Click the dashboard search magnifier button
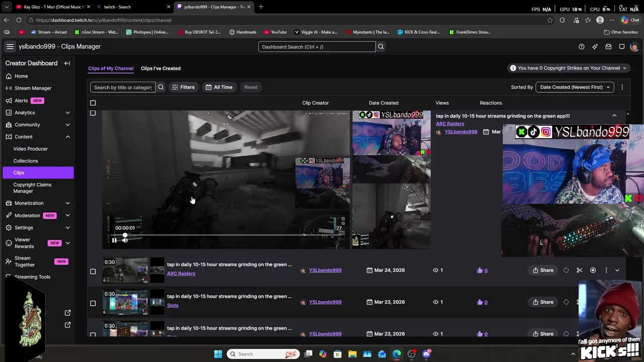Screen dimensions: 644x362 (381, 47)
